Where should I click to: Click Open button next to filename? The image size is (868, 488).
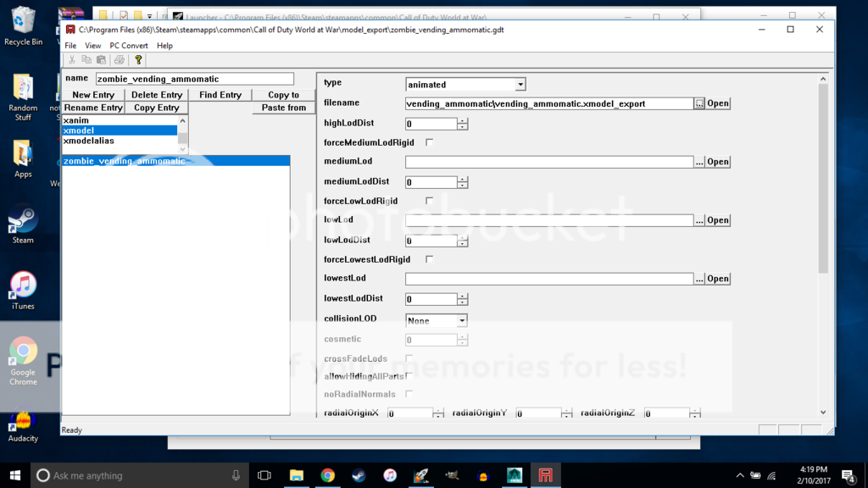pos(718,103)
